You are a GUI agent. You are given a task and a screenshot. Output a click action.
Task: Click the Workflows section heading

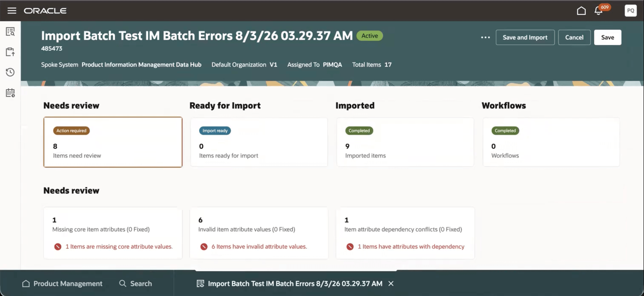click(x=504, y=106)
